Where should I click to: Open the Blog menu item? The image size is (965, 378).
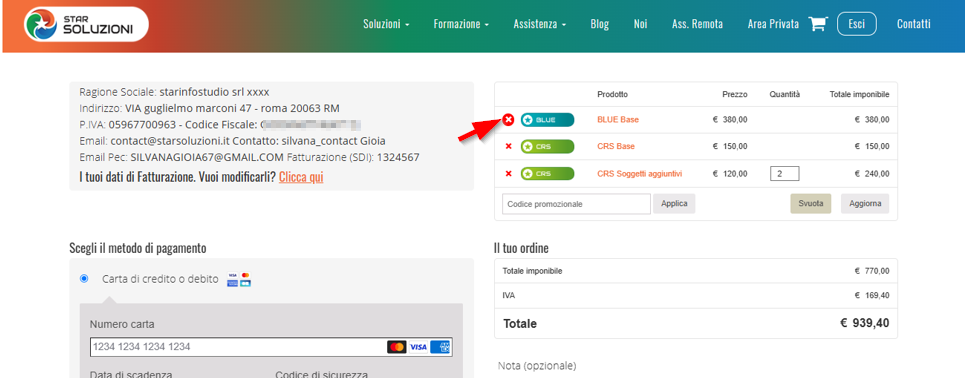[x=599, y=24]
